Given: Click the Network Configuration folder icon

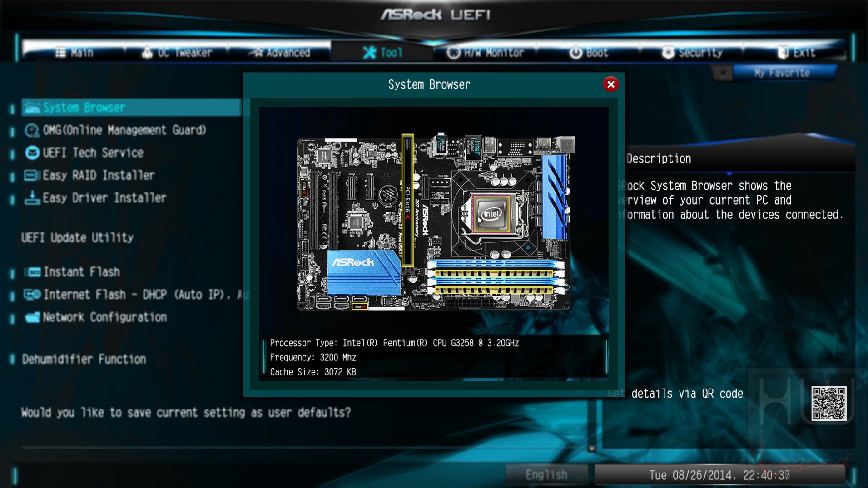Looking at the screenshot, I should pos(32,317).
